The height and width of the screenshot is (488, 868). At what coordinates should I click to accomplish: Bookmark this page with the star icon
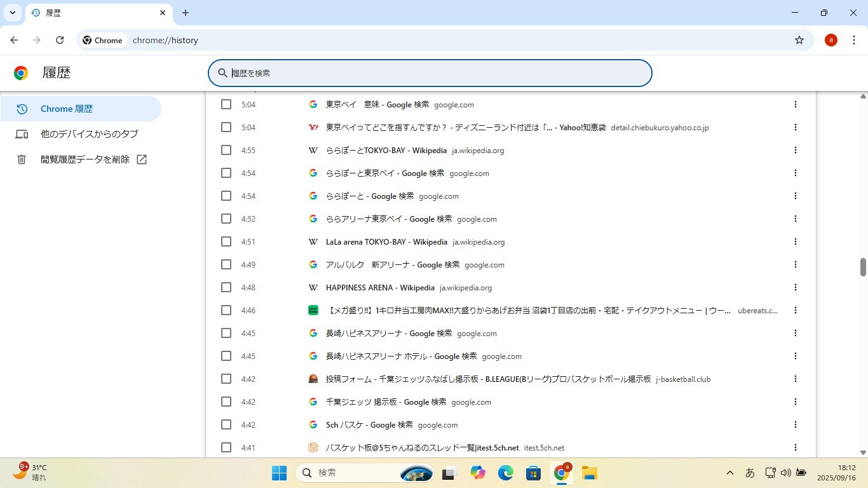click(x=799, y=40)
